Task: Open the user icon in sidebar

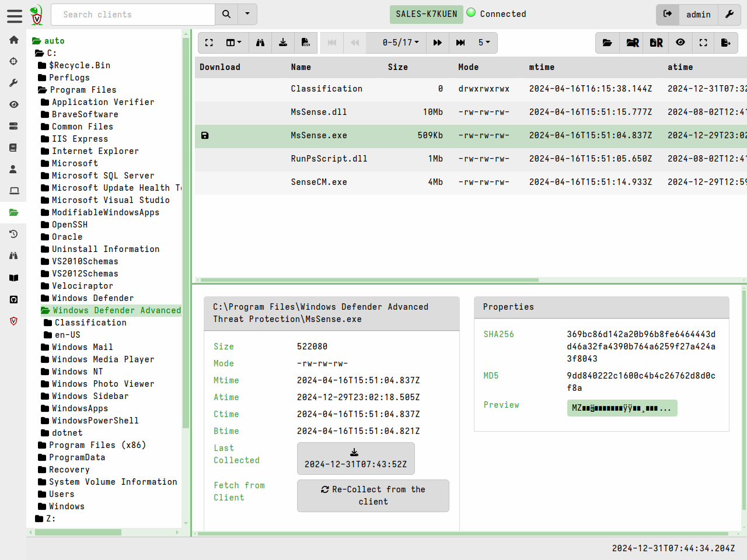Action: tap(13, 169)
